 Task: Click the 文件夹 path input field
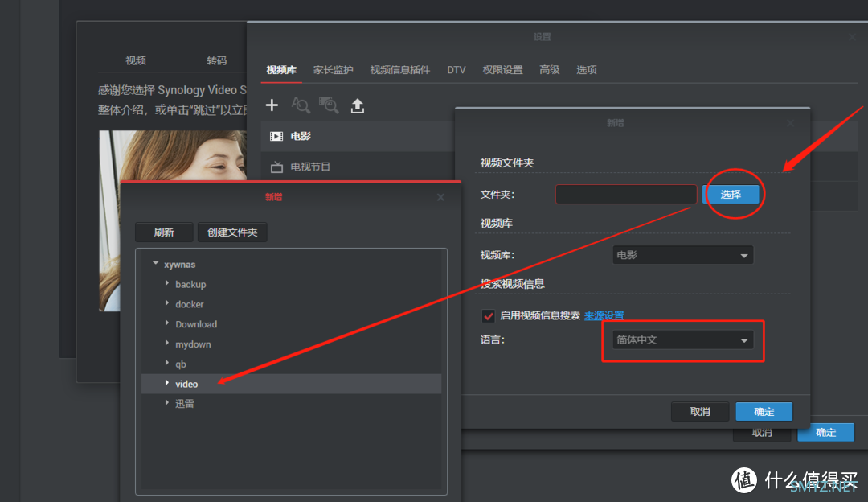click(626, 195)
